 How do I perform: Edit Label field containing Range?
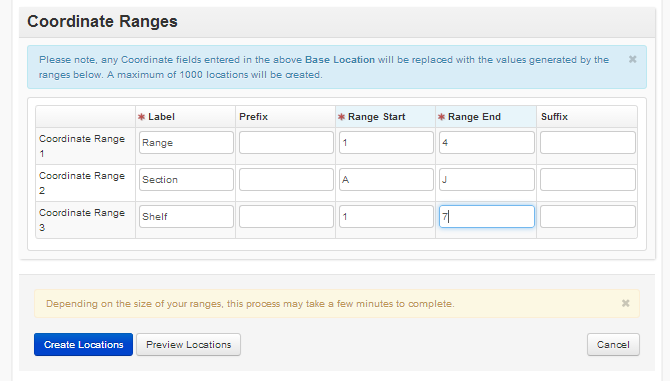pos(186,143)
